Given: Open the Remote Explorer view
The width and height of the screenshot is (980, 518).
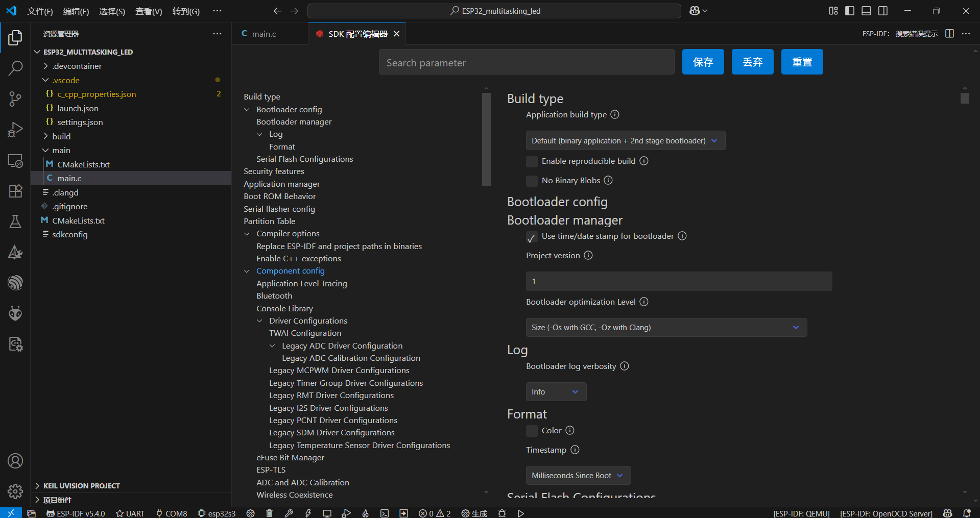Looking at the screenshot, I should point(15,161).
